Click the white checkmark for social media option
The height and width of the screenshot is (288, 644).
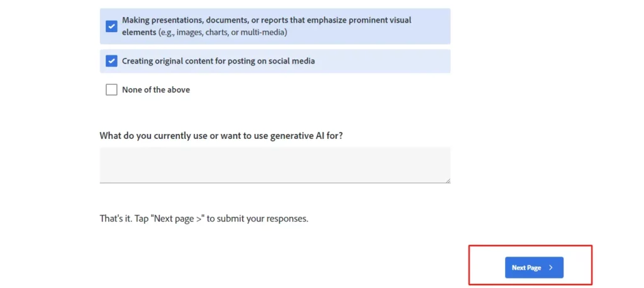111,61
